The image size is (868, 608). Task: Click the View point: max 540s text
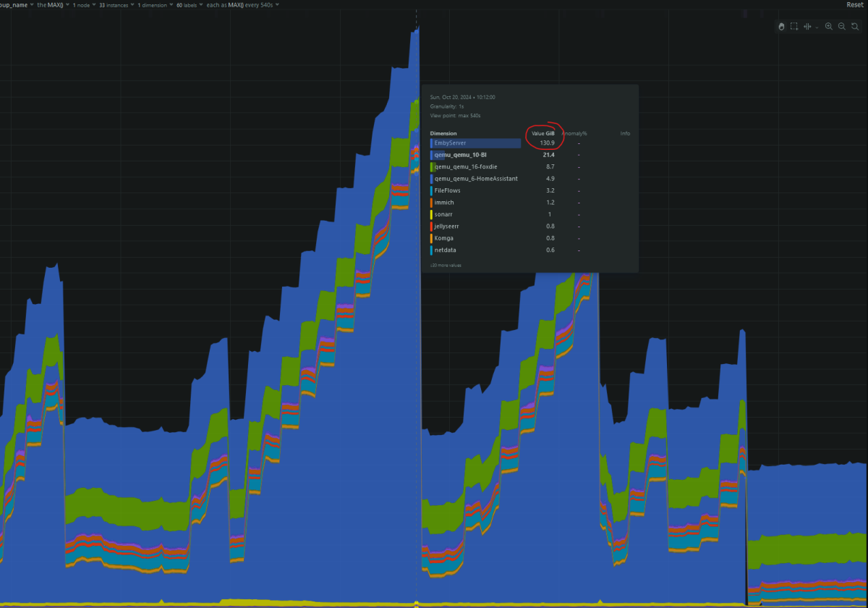point(456,115)
